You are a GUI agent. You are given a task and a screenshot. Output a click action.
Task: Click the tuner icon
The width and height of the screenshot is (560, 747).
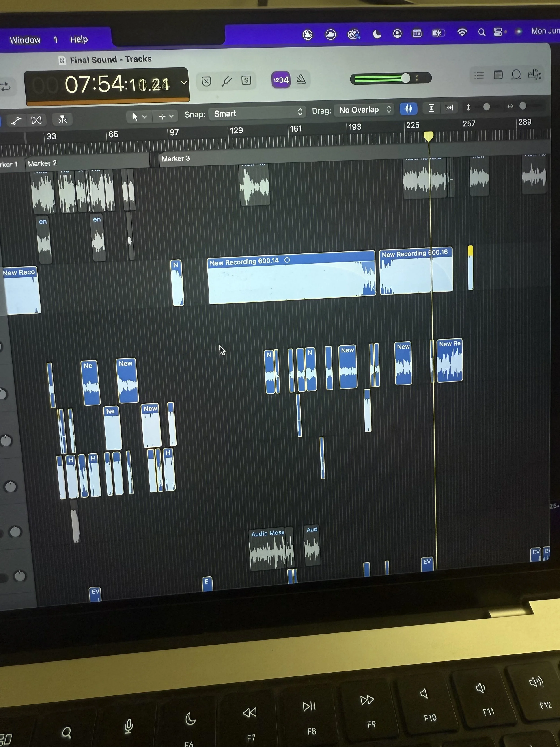coord(226,81)
